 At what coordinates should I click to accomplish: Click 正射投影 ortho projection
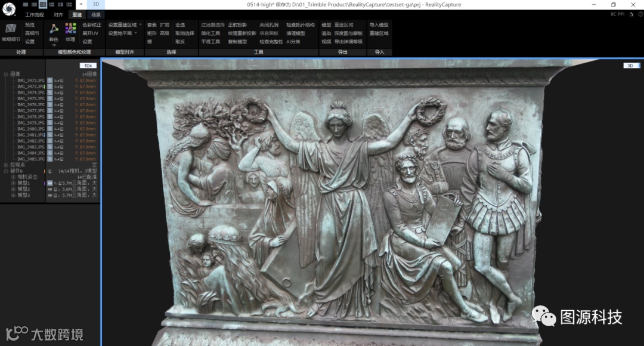coord(237,25)
